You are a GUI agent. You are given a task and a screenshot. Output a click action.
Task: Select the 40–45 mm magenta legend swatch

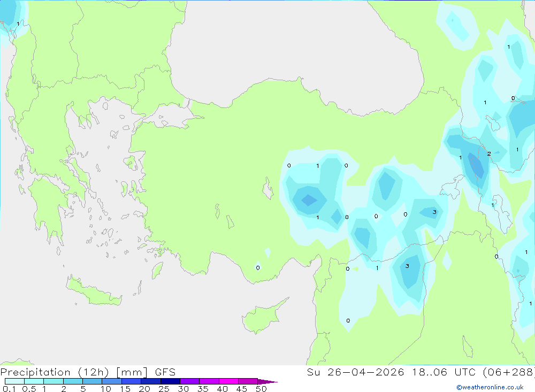click(x=228, y=381)
